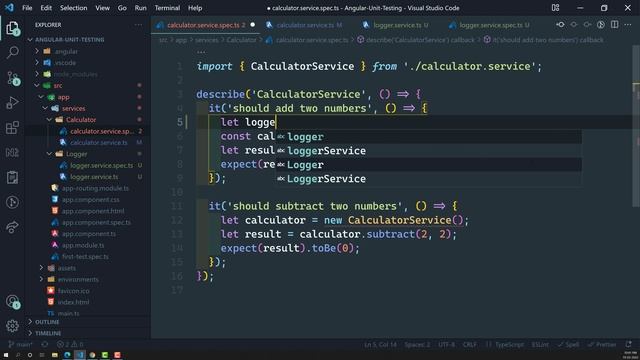
Task: Open Chrome from the taskbar
Action: coord(93,355)
